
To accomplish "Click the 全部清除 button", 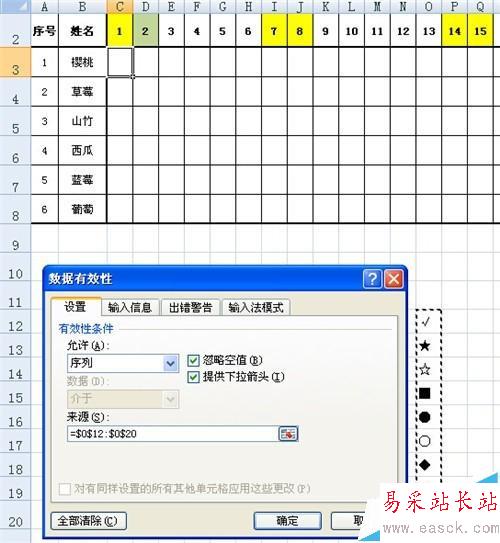I will (89, 521).
